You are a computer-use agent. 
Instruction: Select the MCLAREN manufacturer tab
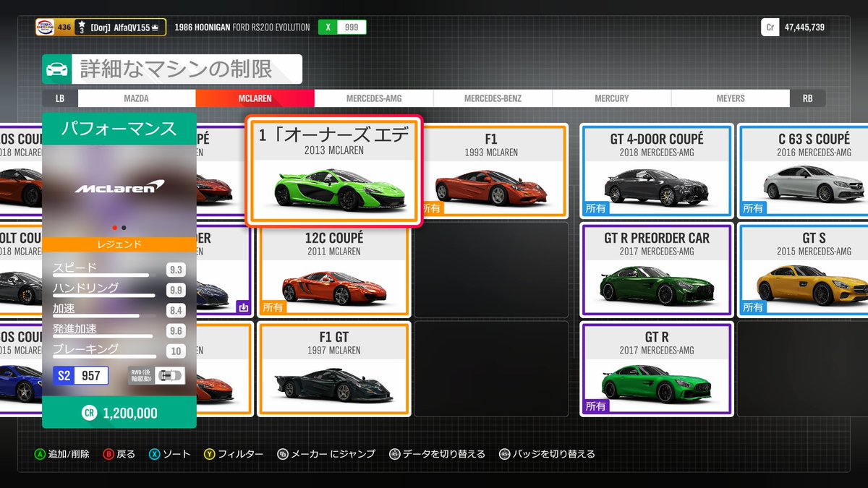pos(255,98)
